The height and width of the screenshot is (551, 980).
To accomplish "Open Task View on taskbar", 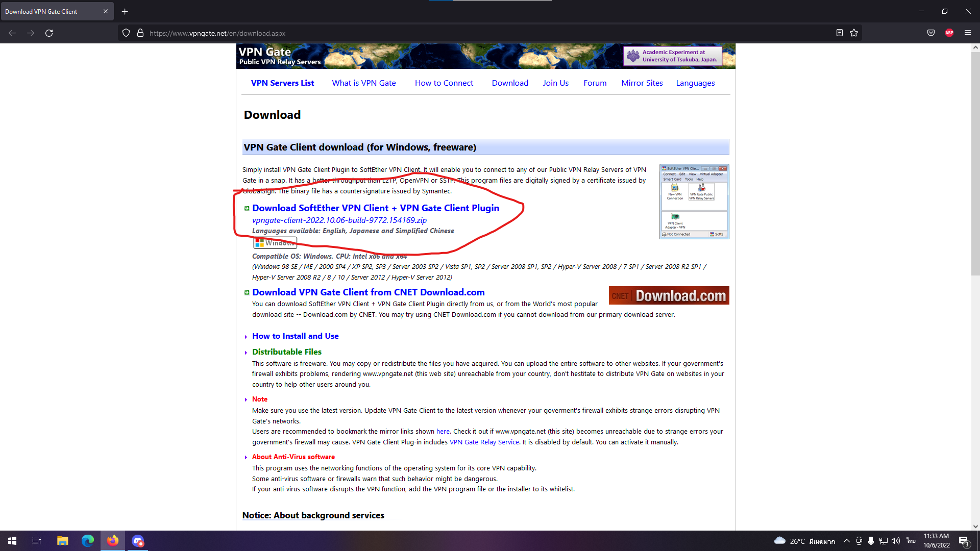I will [x=37, y=541].
